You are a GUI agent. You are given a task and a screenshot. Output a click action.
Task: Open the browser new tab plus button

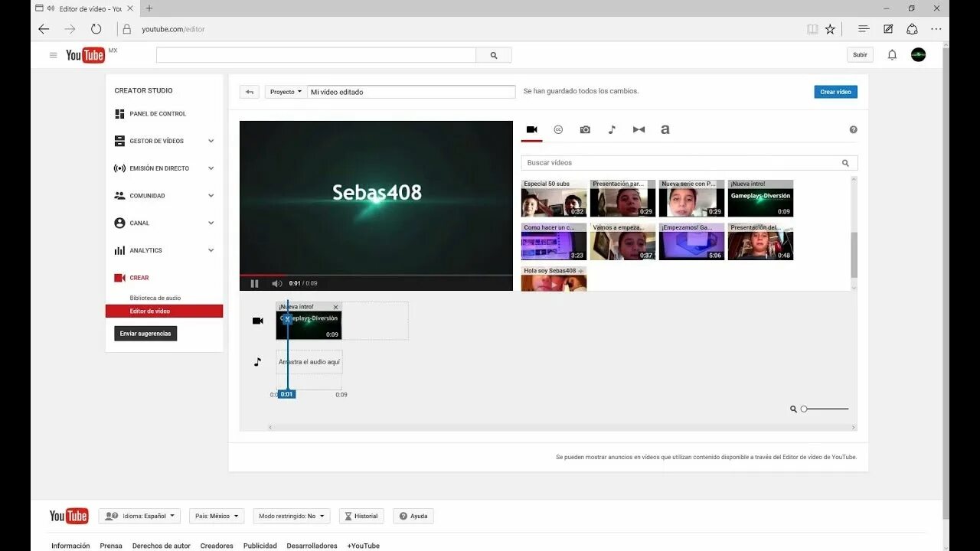(x=149, y=8)
